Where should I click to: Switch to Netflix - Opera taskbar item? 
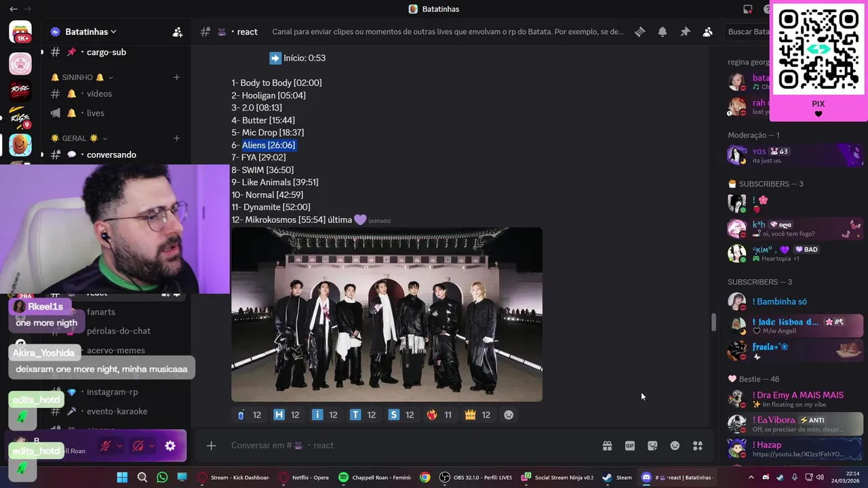(x=304, y=477)
